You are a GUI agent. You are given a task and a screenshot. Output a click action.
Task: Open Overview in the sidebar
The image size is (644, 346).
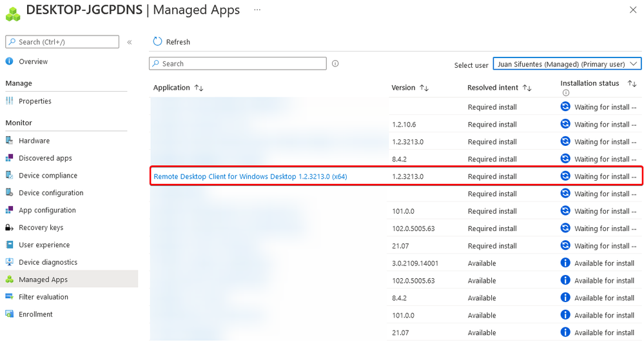[x=34, y=61]
